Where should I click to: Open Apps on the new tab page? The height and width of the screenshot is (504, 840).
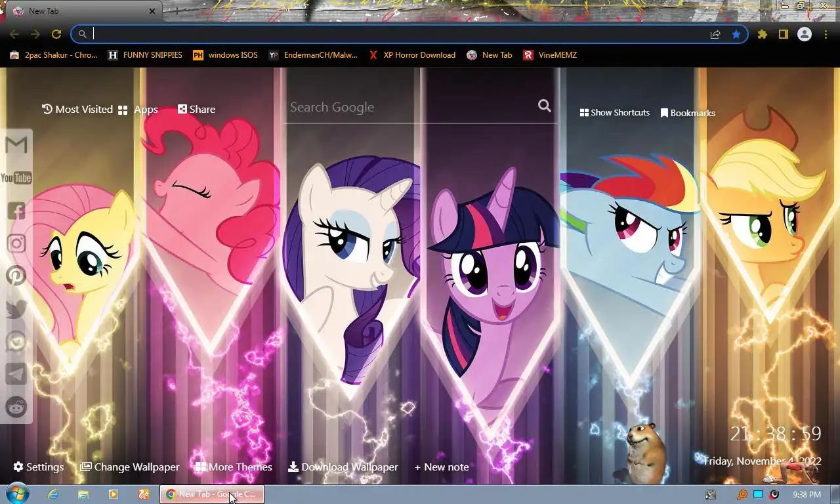(x=138, y=110)
